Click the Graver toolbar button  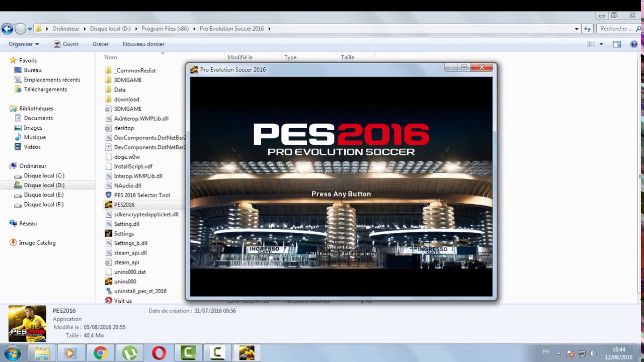pos(101,44)
